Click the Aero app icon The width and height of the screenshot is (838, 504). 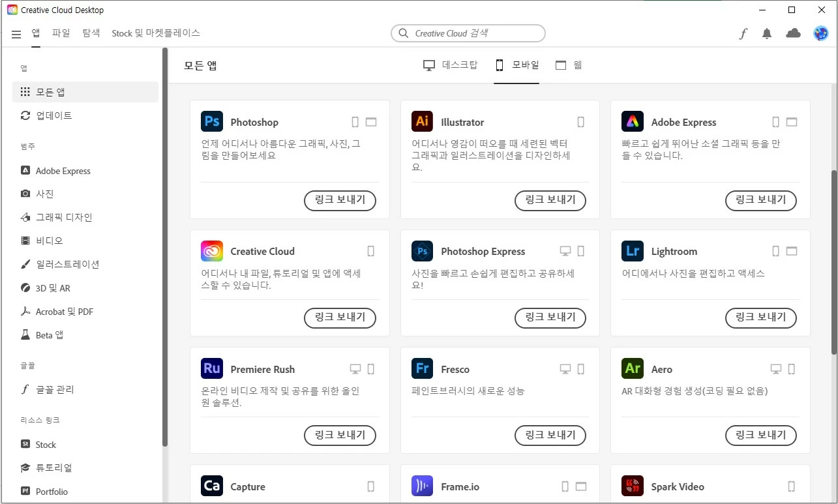pos(633,368)
